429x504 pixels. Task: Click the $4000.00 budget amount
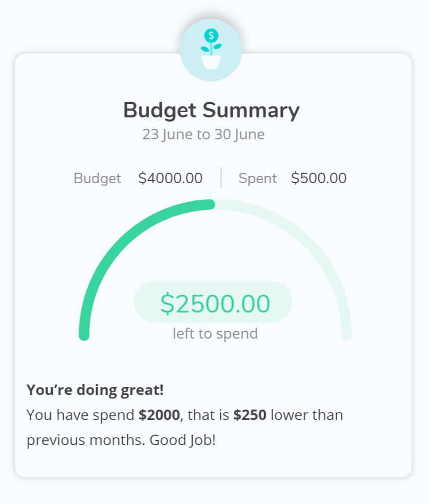[170, 178]
